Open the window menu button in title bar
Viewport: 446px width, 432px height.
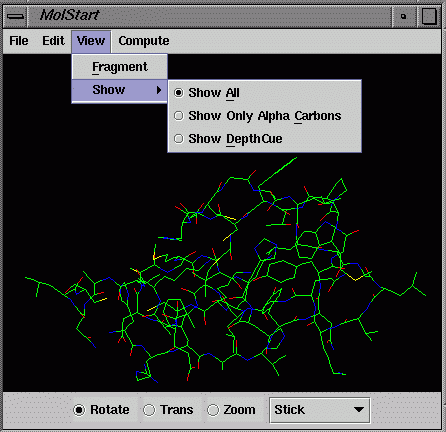[x=15, y=16]
